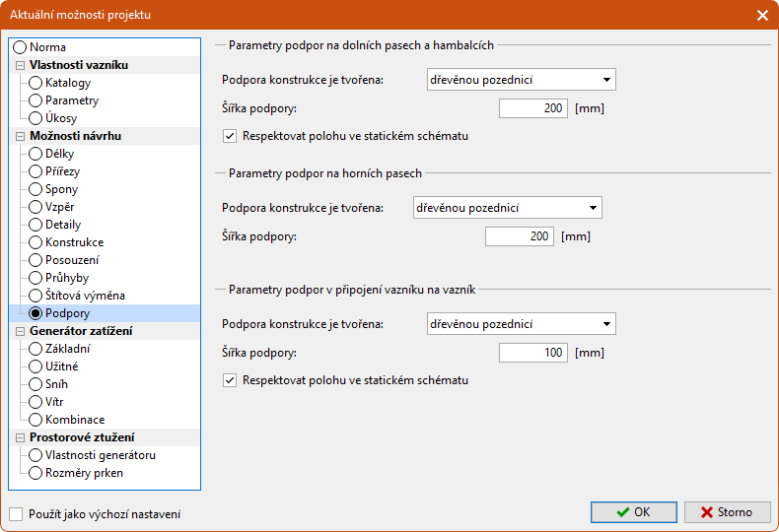Open support type dropdown for připojení vazníku
This screenshot has height=532, width=779.
pos(521,324)
